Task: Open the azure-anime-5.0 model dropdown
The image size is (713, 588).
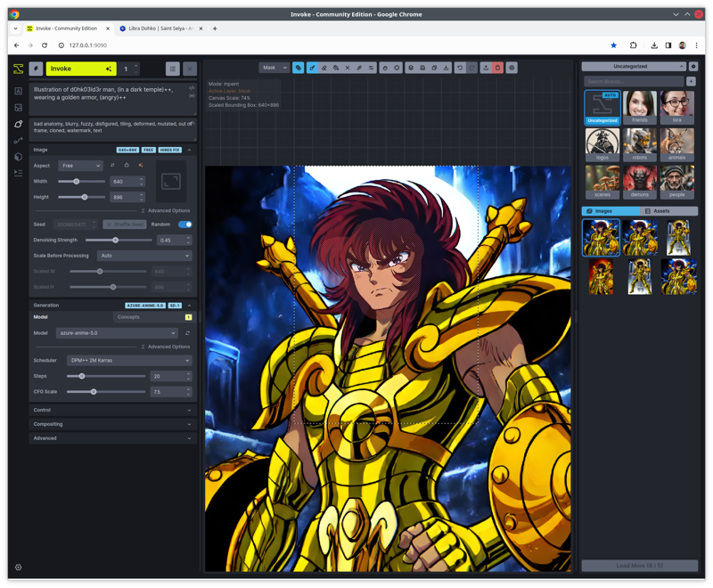Action: pyautogui.click(x=117, y=333)
